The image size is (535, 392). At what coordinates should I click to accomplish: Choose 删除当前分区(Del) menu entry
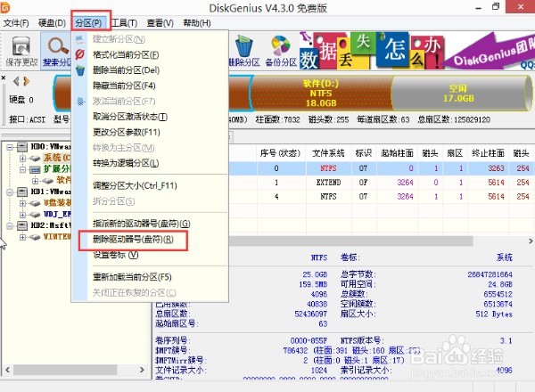point(126,70)
